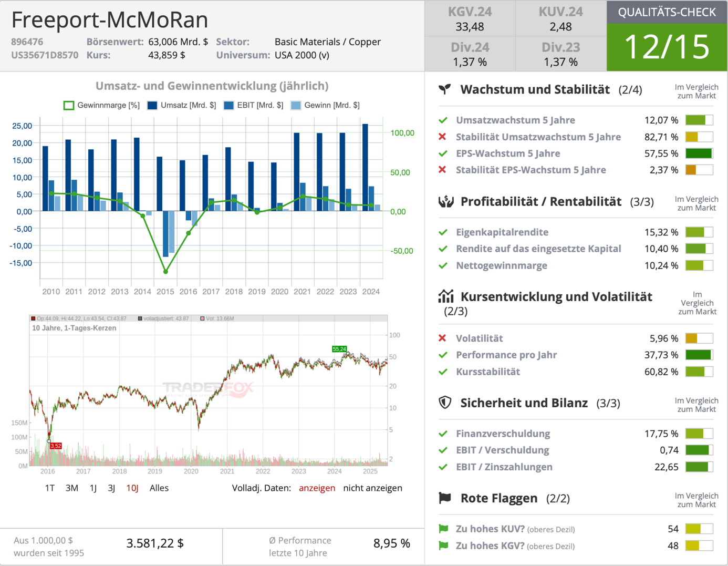Screen dimensions: 728x566
Task: Choose anzeigen for Volladj. Daten
Action: 317,488
